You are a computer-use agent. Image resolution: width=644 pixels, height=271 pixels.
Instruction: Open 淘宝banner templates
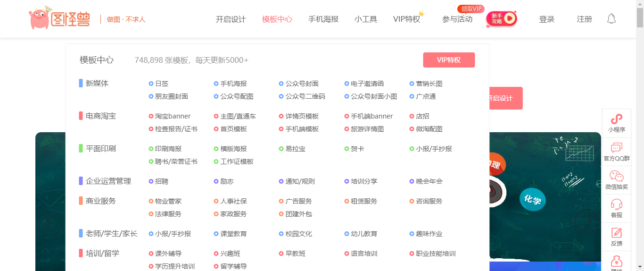click(x=173, y=116)
